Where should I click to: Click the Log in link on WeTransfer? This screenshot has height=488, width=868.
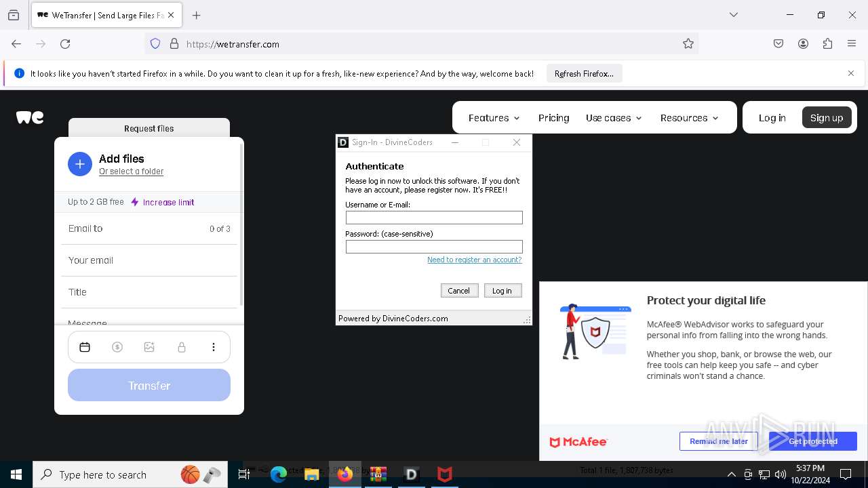tap(772, 118)
